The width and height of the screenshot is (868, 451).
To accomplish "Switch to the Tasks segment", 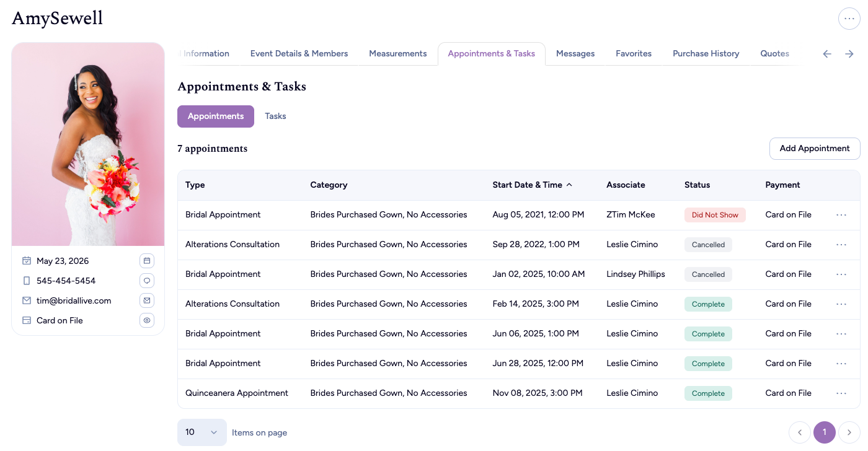I will [275, 116].
